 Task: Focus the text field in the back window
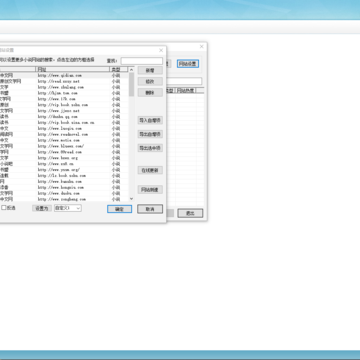pos(184,81)
